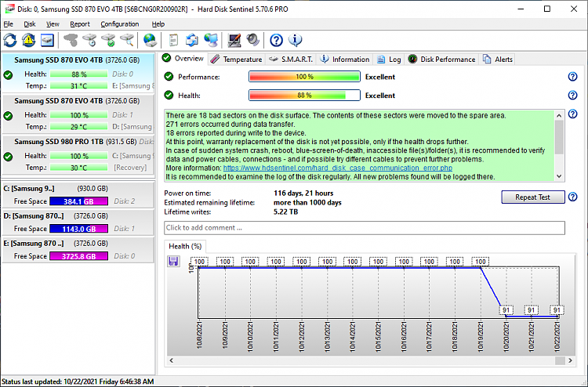Image resolution: width=588 pixels, height=387 pixels.
Task: Click the D: free space 1143.0 GB bar
Action: pyautogui.click(x=78, y=229)
